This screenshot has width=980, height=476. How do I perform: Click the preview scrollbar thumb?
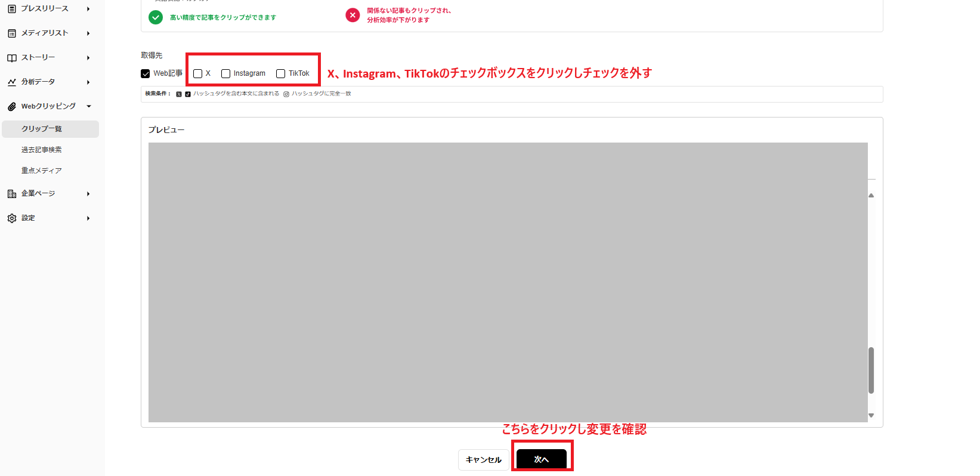871,370
